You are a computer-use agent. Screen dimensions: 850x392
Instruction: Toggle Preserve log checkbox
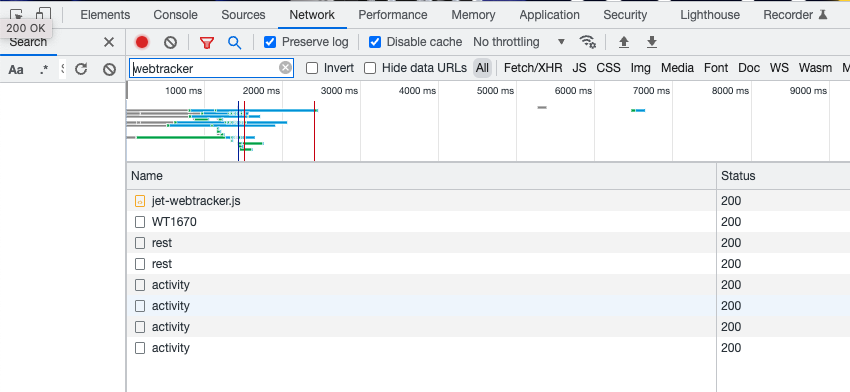(270, 42)
